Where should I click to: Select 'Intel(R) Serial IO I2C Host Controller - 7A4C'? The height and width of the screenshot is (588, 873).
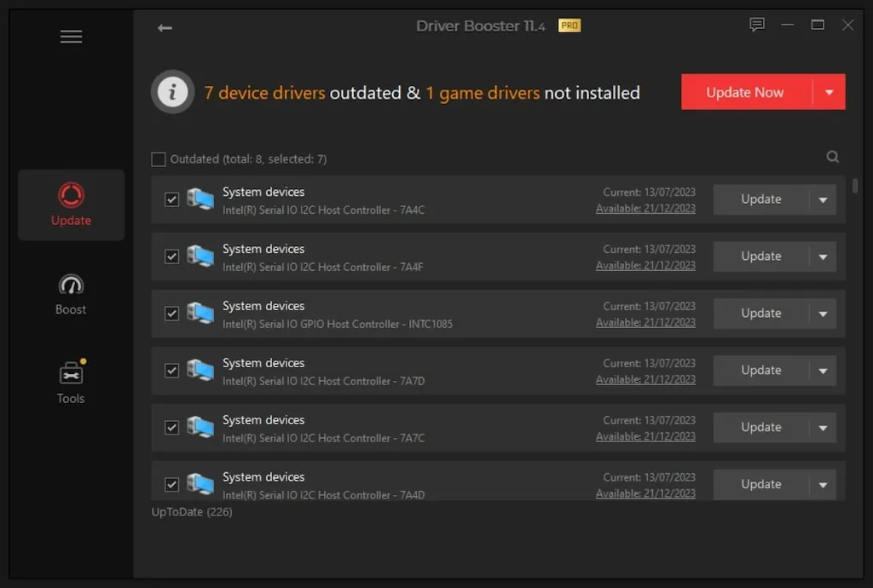click(x=323, y=210)
